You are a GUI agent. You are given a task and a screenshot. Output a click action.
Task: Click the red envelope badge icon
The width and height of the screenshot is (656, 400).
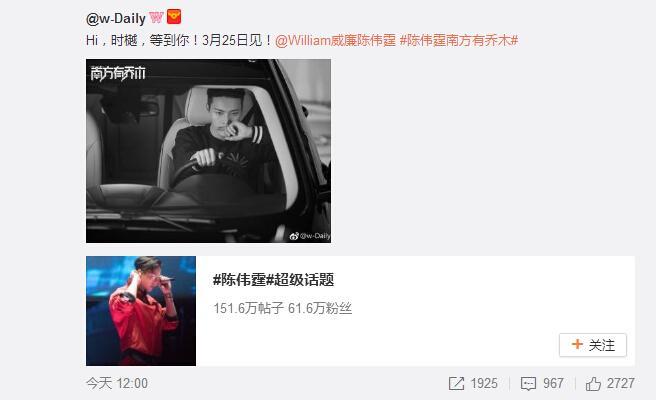[x=174, y=17]
